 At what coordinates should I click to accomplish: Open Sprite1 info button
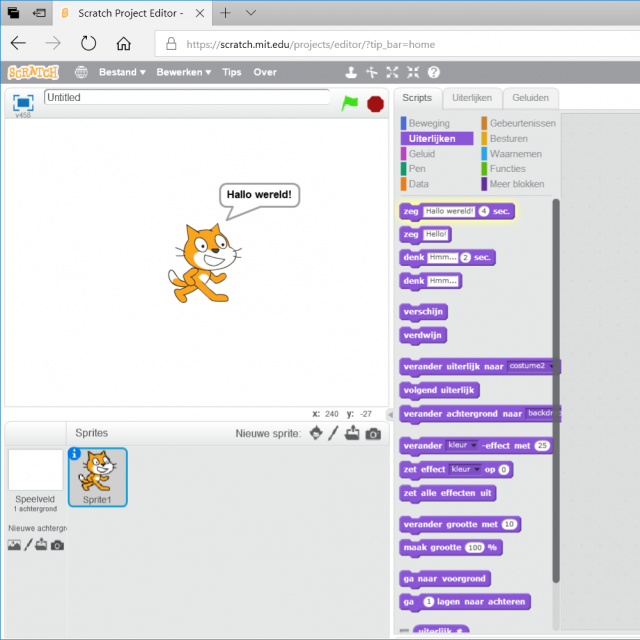coord(74,453)
